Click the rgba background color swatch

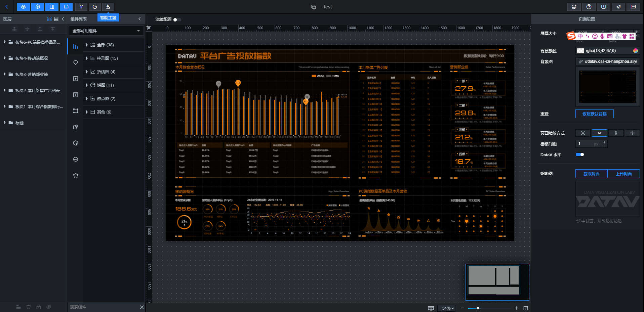(580, 51)
